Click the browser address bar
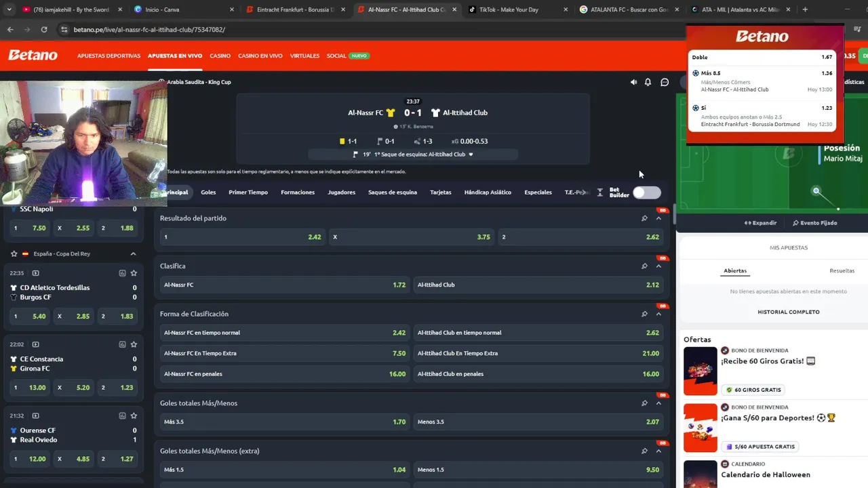Screen dimensions: 868x488 click(366, 30)
